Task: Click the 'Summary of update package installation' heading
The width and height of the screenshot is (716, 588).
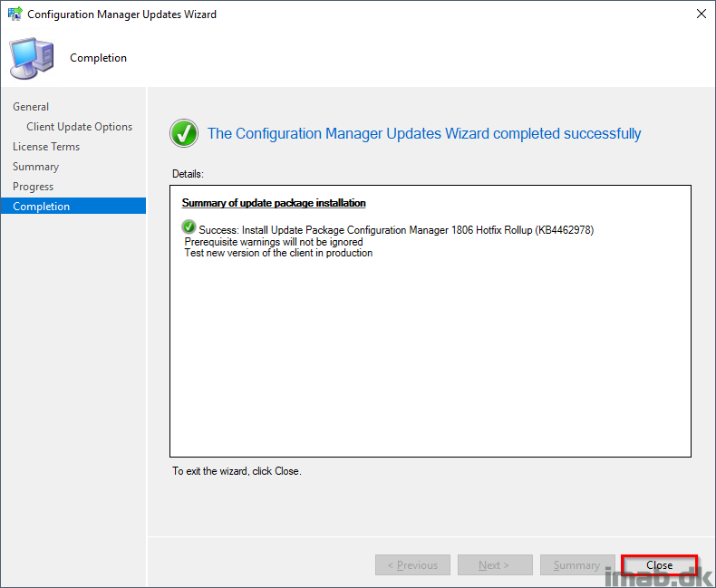Action: (274, 203)
